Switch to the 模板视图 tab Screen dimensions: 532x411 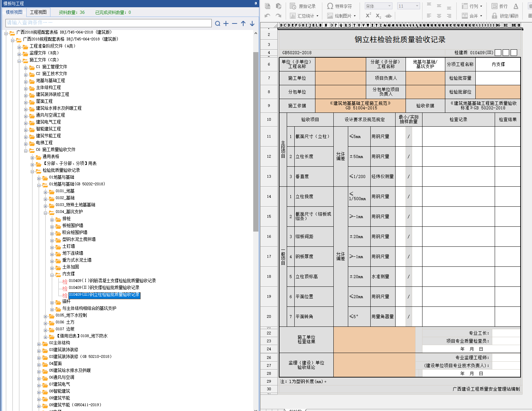pyautogui.click(x=14, y=12)
